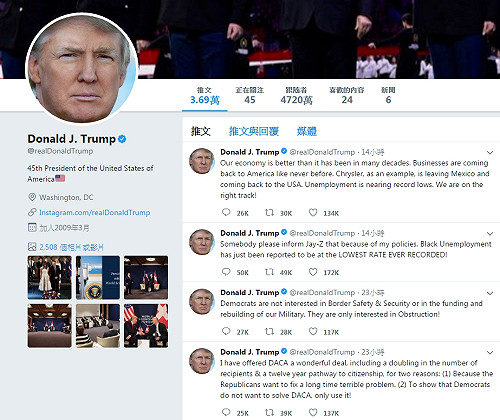Screen dimensions: 500x420
Task: Open the dropdown arrow on Jay-Z tweet
Action: point(490,234)
